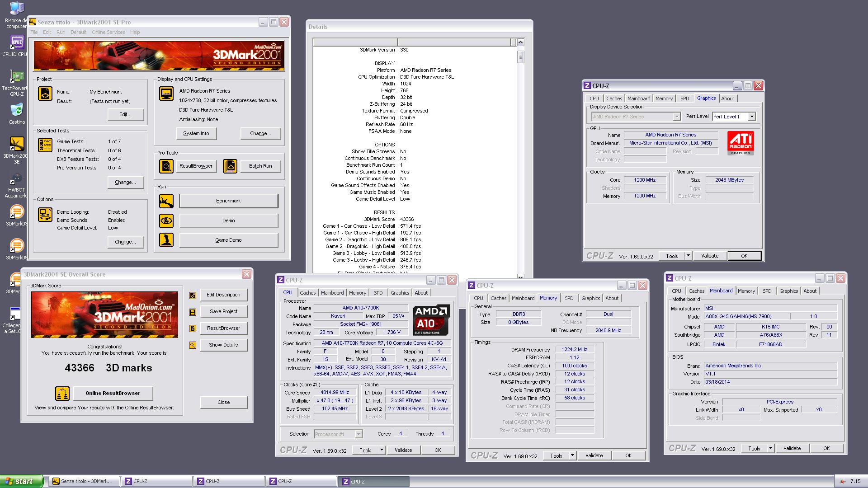Image resolution: width=868 pixels, height=488 pixels.
Task: Click the ResultBrowser magnifier icon in Pro Tools
Action: 166,166
